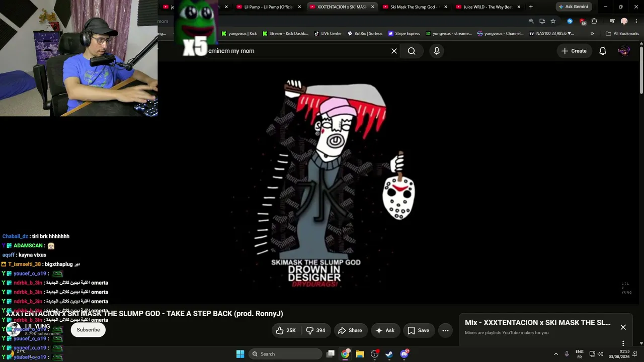Open the media controls icon in Chrome toolbar
This screenshot has height=362, width=644.
click(x=612, y=21)
